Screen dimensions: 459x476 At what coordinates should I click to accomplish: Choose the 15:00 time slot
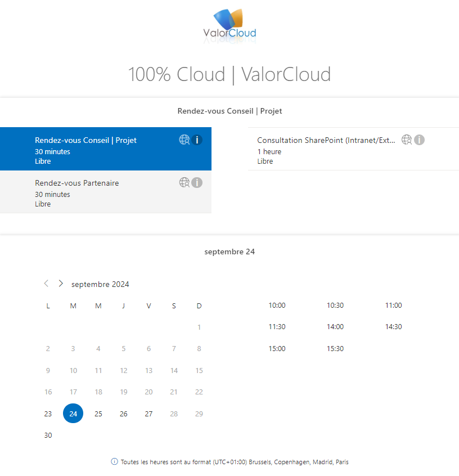click(277, 349)
